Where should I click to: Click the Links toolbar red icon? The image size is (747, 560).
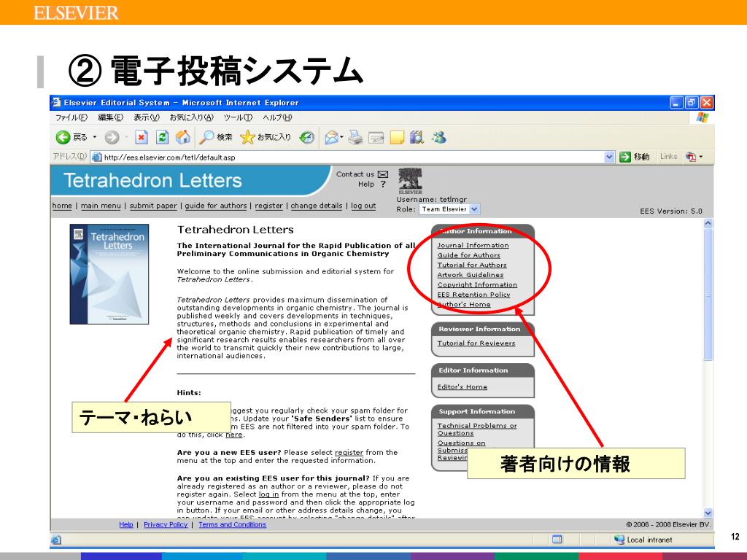[691, 157]
